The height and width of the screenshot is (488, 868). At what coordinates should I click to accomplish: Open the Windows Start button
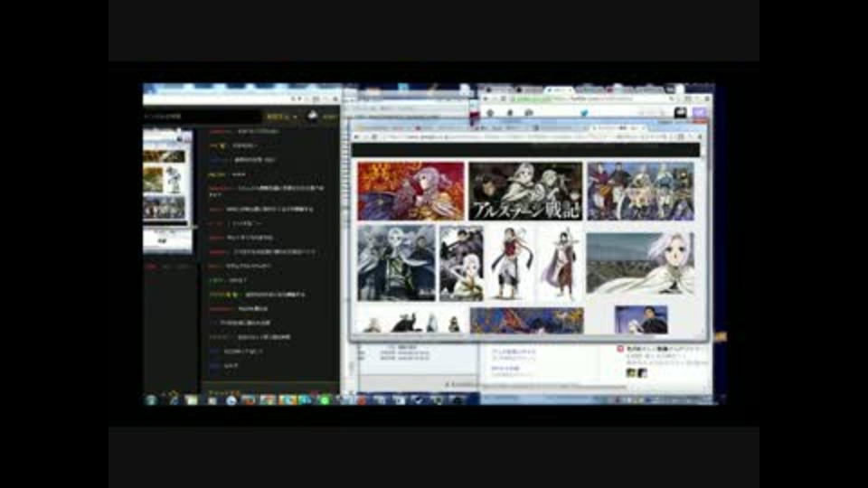coord(151,399)
